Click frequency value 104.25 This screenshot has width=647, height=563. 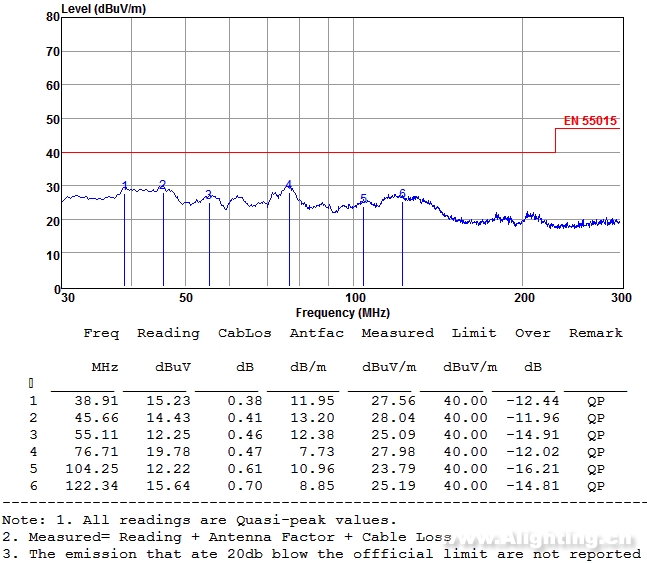92,469
